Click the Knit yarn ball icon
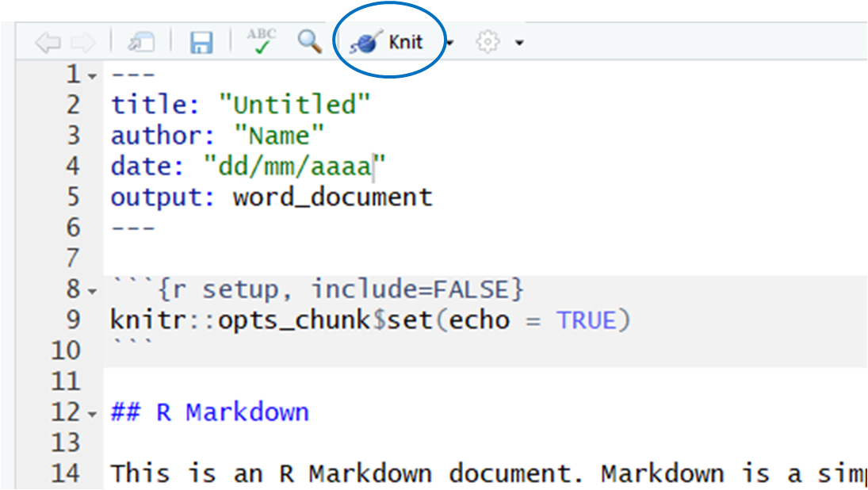Screen dimensions: 868x490 click(x=366, y=43)
